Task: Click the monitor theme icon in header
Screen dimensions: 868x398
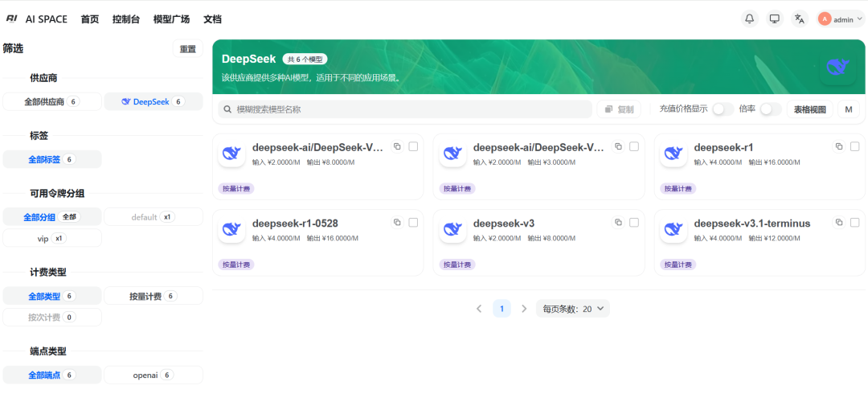Action: (775, 18)
